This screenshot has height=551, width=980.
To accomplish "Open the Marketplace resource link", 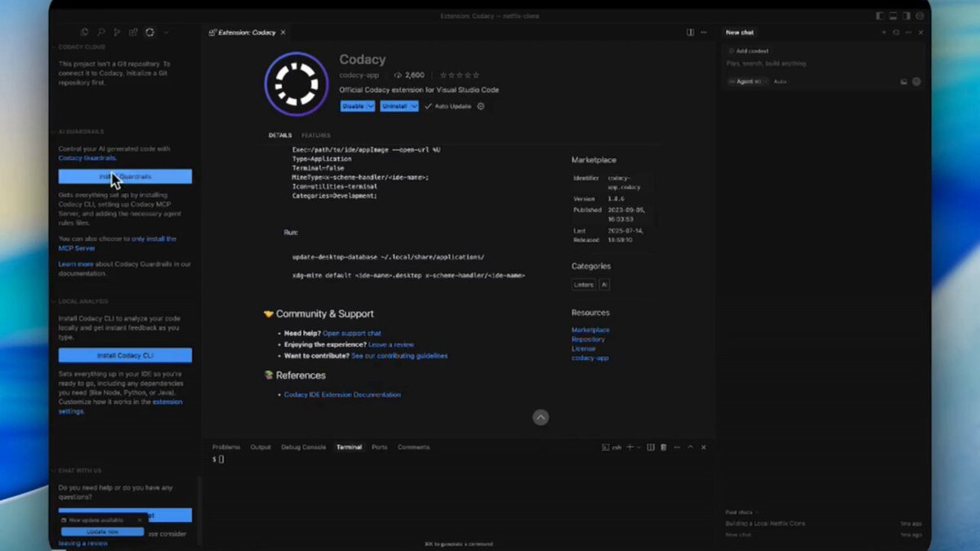I will (x=590, y=330).
